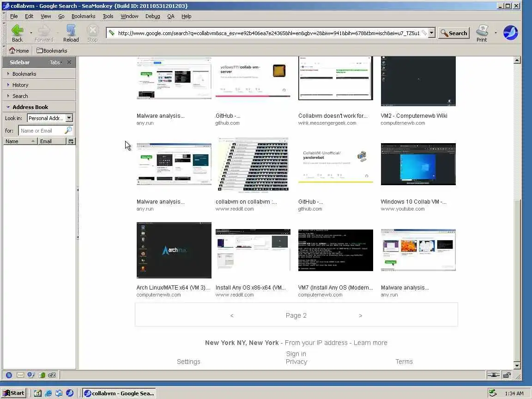
Task: Launch SeaMonkey from quick launch icon
Action: pos(70,393)
